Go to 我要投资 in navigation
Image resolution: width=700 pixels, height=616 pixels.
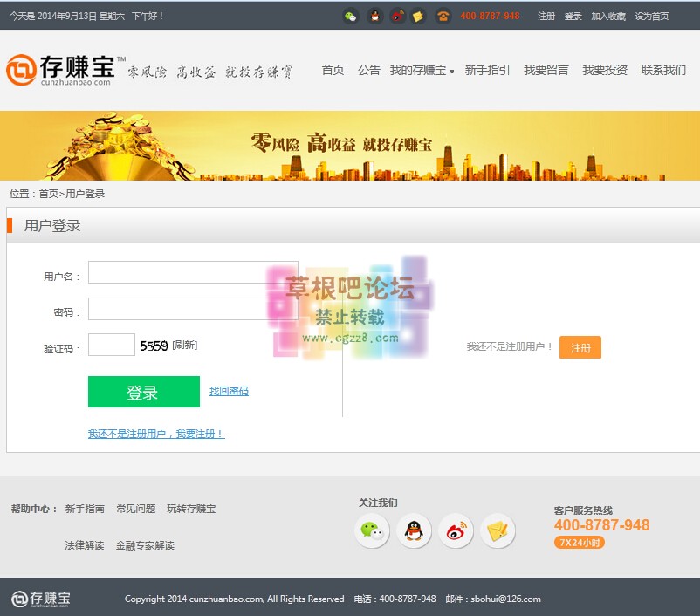pos(605,70)
